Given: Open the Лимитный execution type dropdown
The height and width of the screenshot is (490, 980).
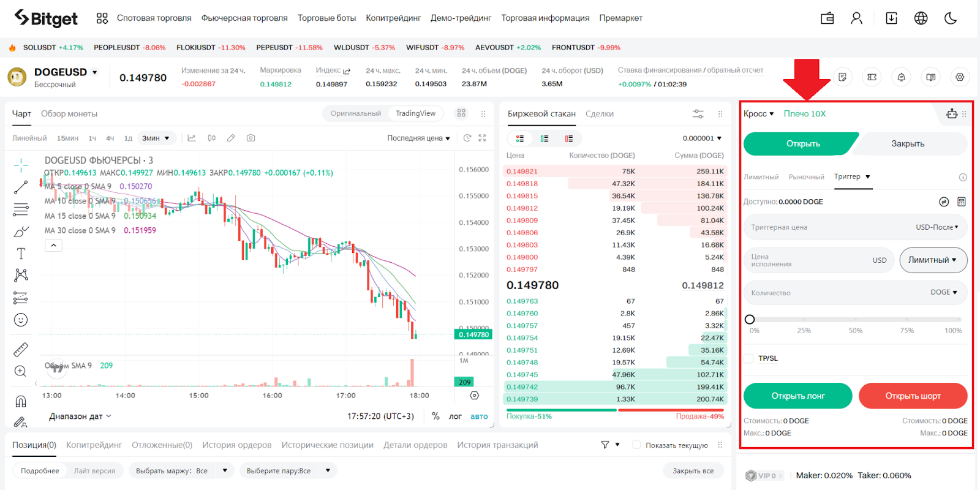Looking at the screenshot, I should (933, 260).
